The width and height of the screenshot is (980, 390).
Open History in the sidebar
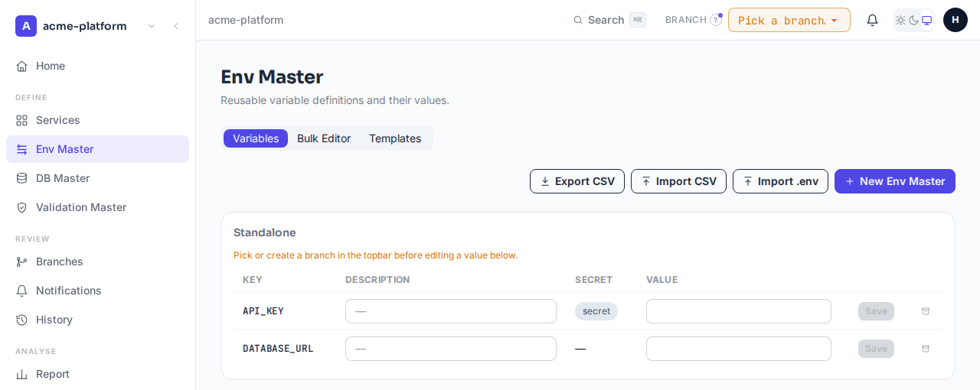[x=97, y=320]
